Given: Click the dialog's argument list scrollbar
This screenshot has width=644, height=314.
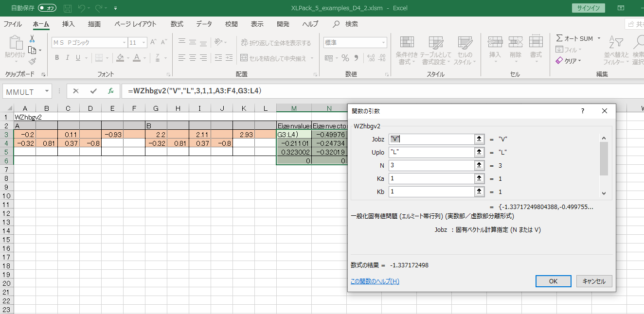Looking at the screenshot, I should 604,158.
